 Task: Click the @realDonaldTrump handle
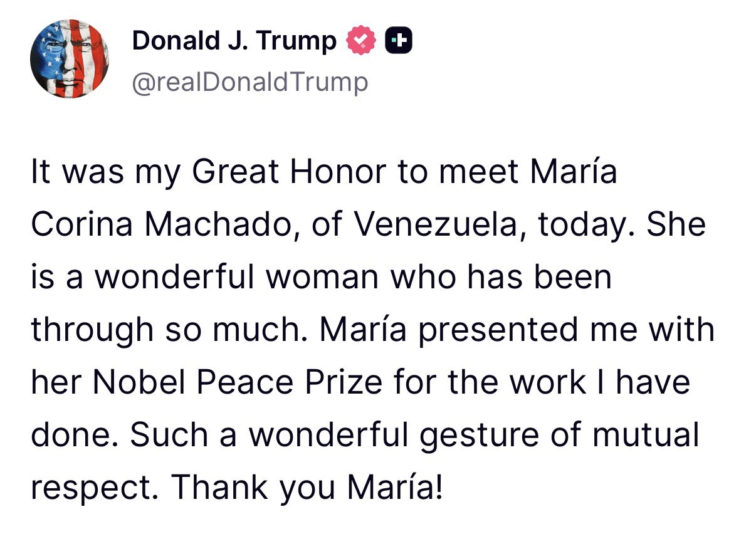point(249,82)
